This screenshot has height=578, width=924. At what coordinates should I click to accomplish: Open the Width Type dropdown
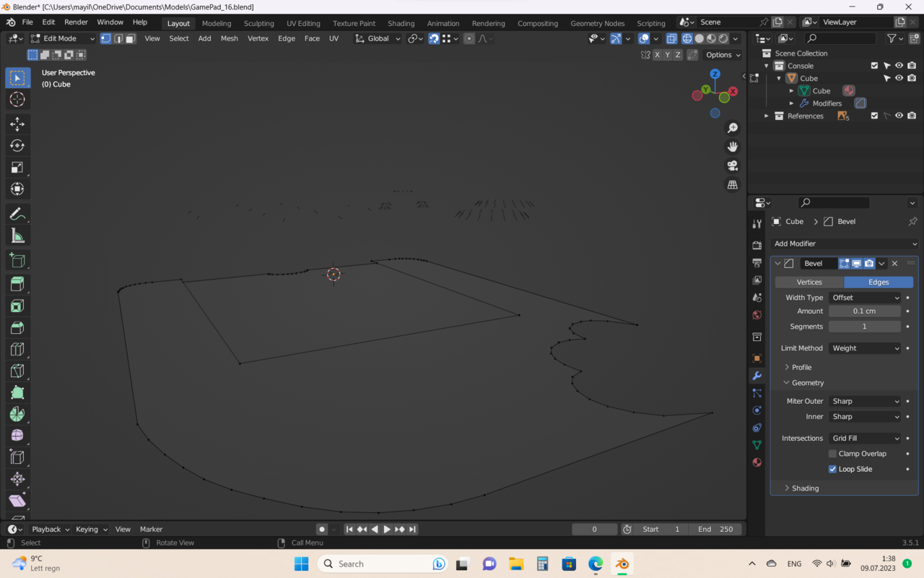[865, 298]
